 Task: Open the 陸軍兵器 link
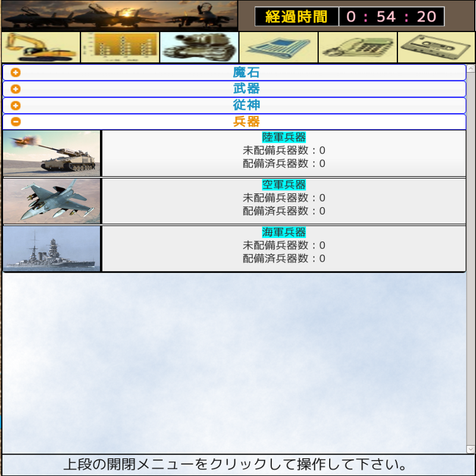[x=284, y=137]
